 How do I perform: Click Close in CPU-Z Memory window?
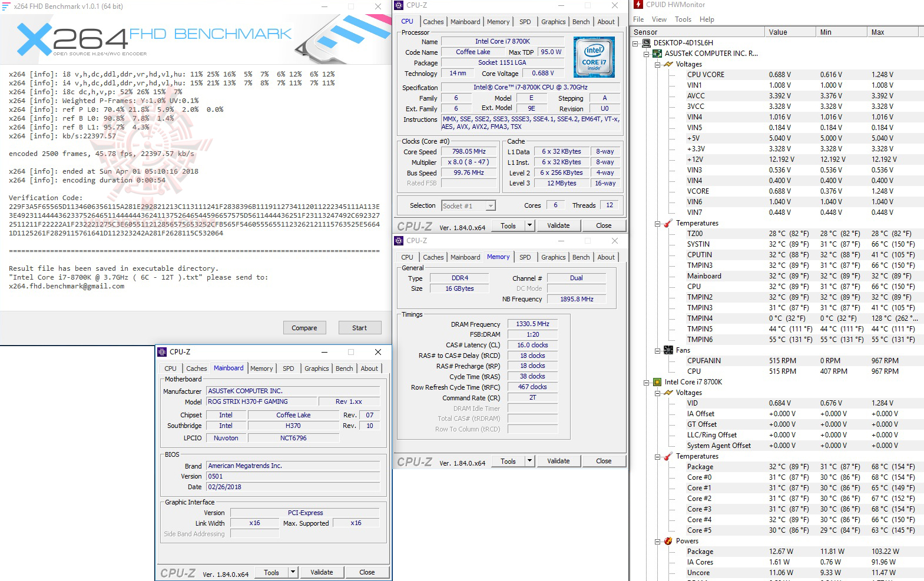[604, 461]
